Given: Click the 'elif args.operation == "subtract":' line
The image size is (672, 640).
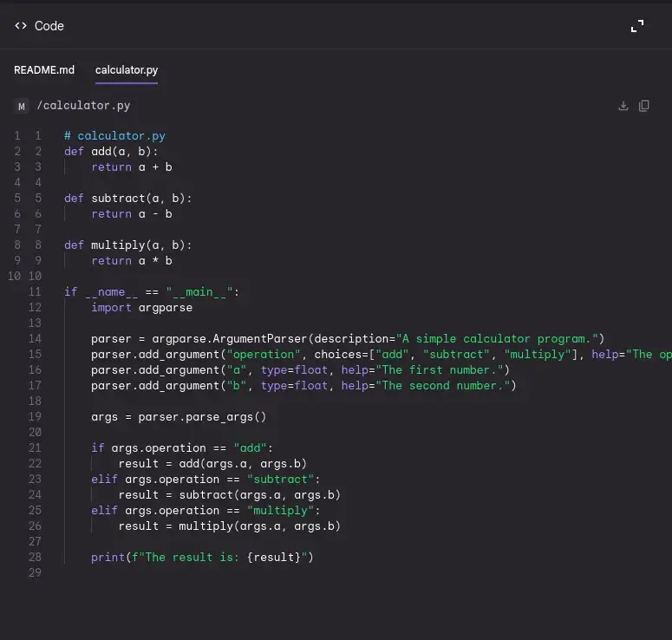Looking at the screenshot, I should (206, 480).
